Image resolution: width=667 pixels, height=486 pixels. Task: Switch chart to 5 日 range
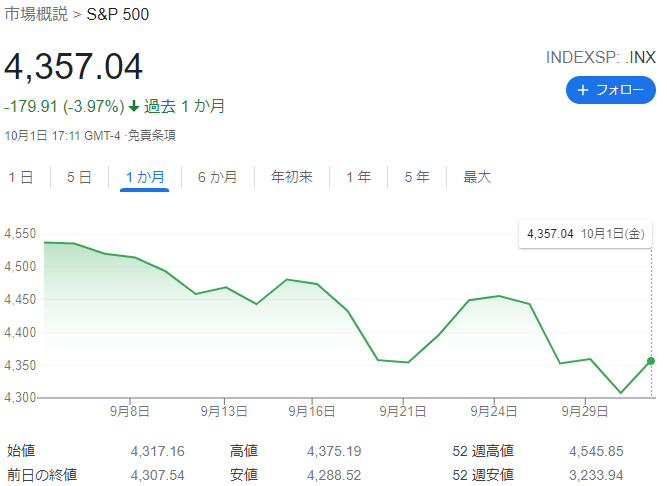79,177
